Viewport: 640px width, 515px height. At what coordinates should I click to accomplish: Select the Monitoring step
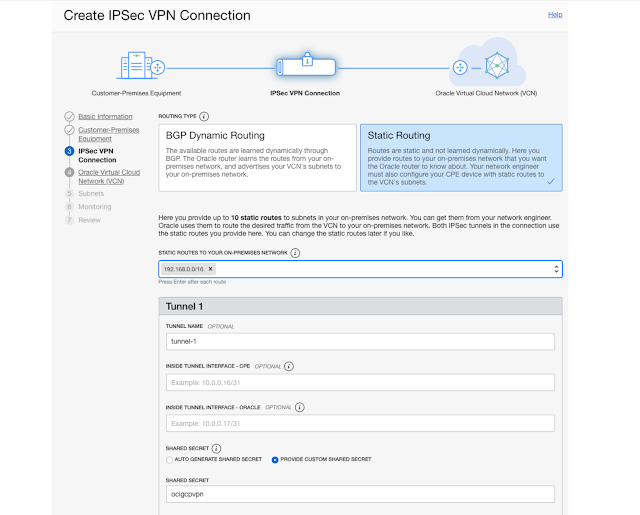pos(95,207)
